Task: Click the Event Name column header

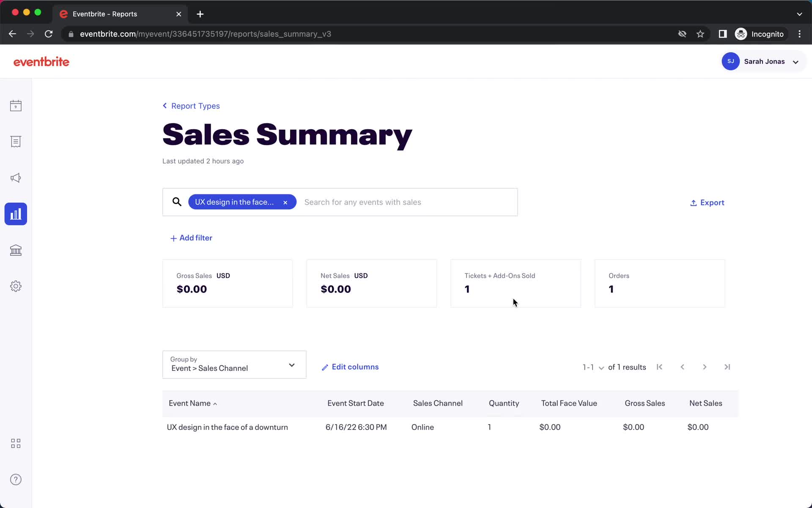Action: point(193,403)
